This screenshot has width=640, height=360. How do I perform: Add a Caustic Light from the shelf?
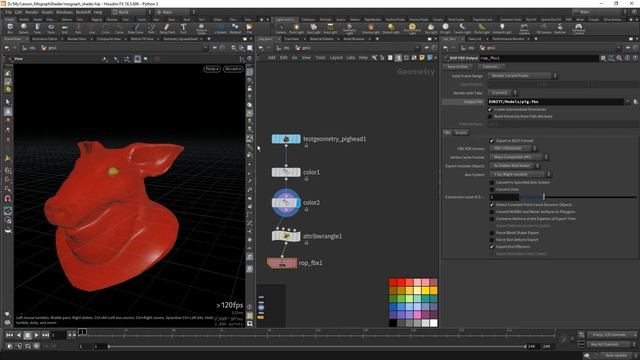(462, 29)
